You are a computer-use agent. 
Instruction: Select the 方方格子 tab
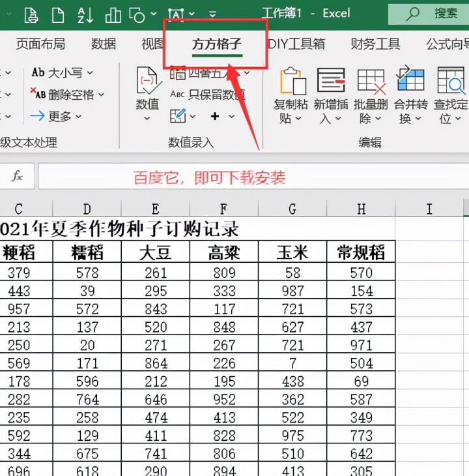pos(217,44)
